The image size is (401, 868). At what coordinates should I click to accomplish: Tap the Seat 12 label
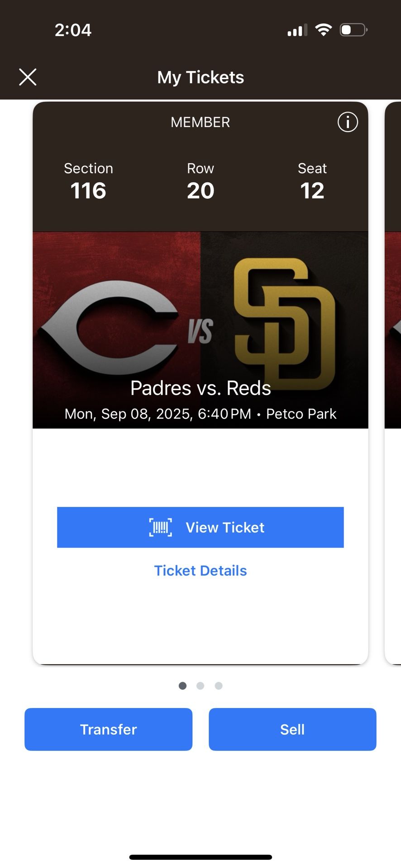pyautogui.click(x=312, y=181)
